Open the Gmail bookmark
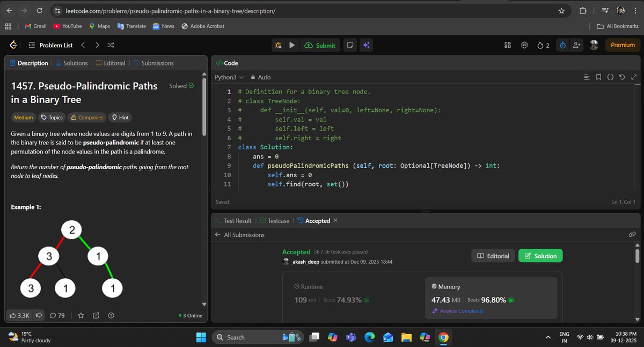 point(35,26)
